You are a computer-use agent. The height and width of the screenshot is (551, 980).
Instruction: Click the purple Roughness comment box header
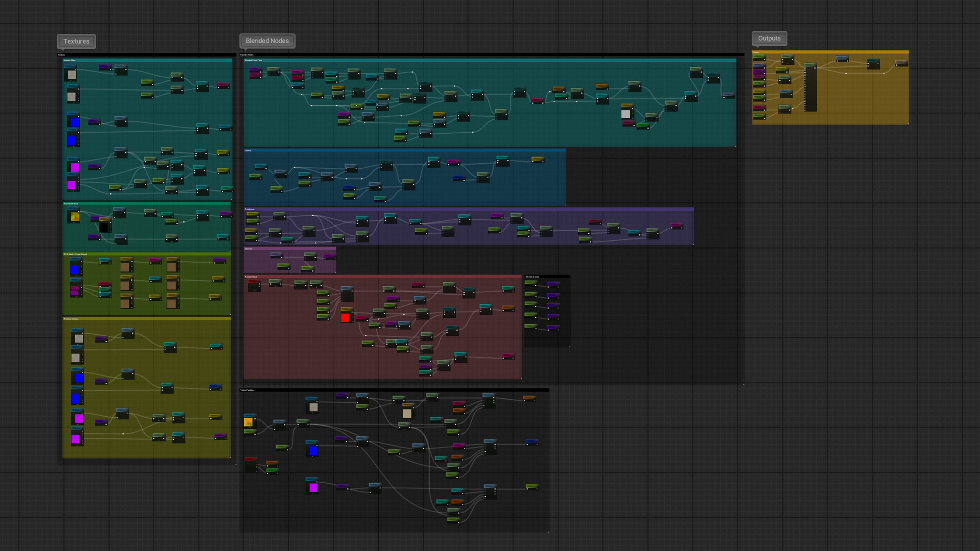point(469,209)
